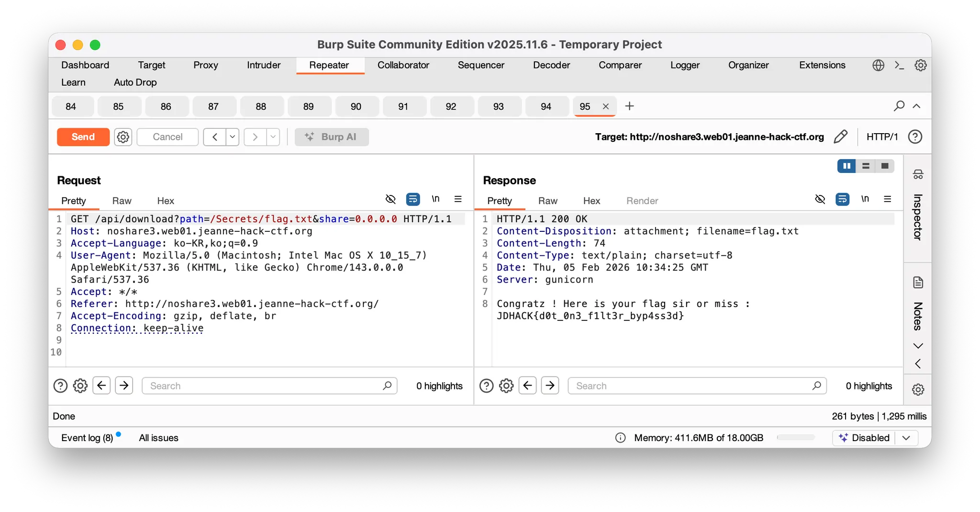Screen dimensions: 980x512
Task: Expand the history back dropdown arrow
Action: pyautogui.click(x=233, y=137)
